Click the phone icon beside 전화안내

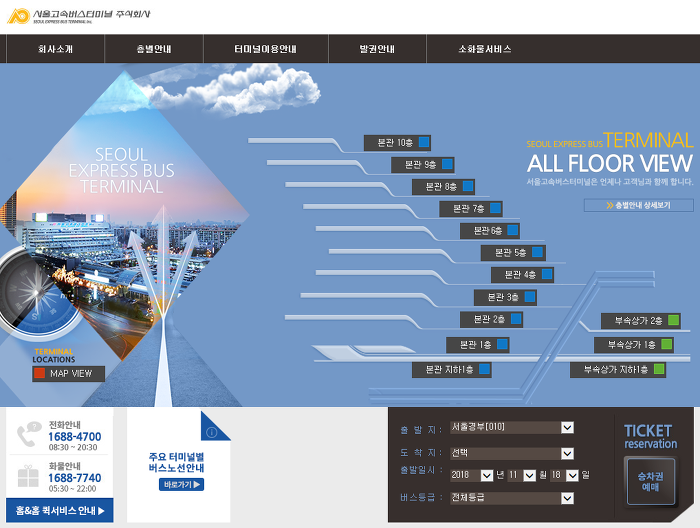(29, 434)
